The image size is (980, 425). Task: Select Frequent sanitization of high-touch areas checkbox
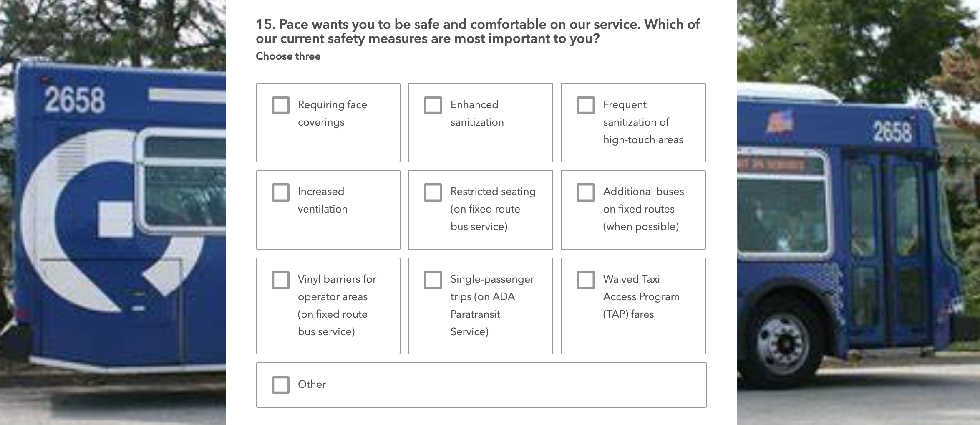(585, 105)
